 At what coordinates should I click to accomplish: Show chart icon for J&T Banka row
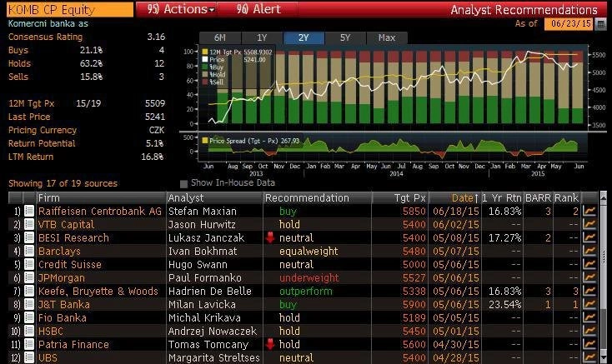coord(589,304)
